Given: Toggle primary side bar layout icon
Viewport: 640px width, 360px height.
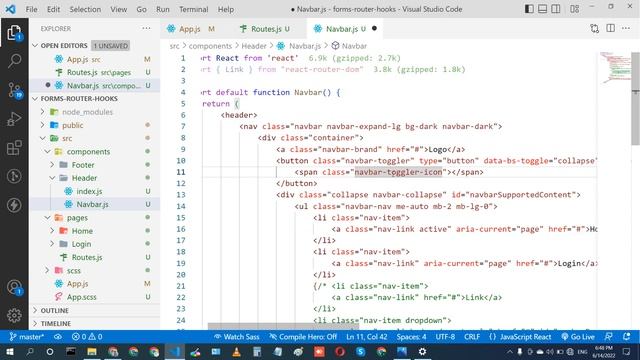Looking at the screenshot, I should 529,9.
